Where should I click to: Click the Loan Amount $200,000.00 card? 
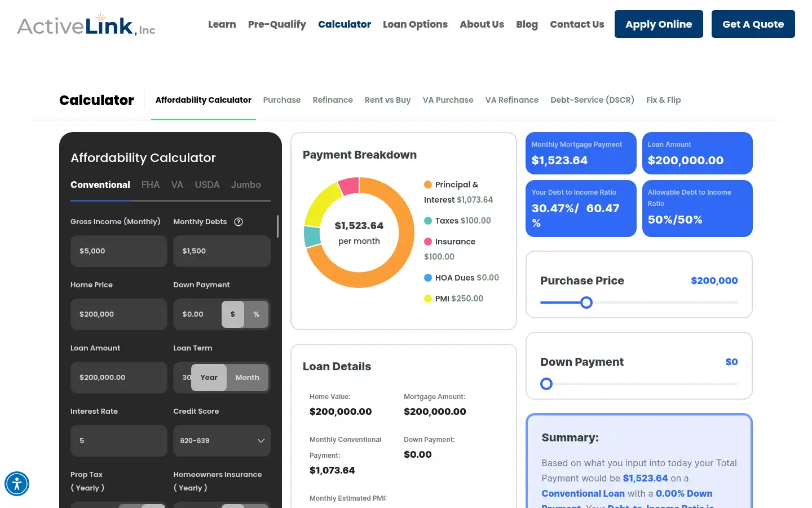(698, 153)
